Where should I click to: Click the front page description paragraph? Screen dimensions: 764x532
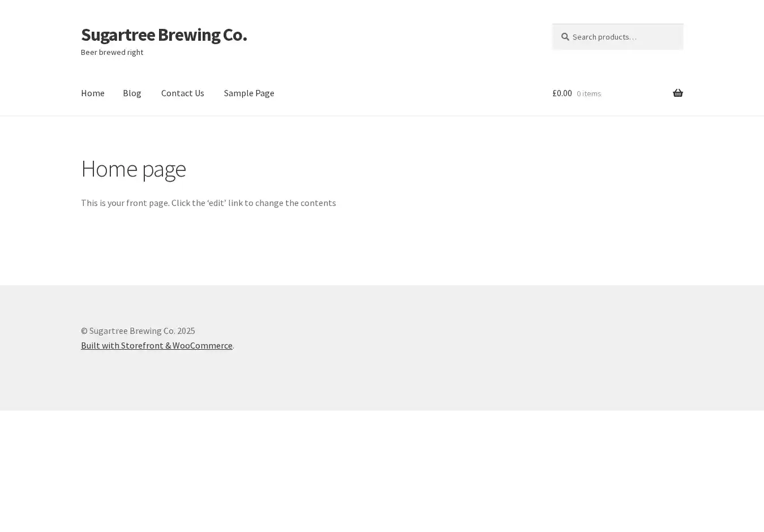[208, 203]
